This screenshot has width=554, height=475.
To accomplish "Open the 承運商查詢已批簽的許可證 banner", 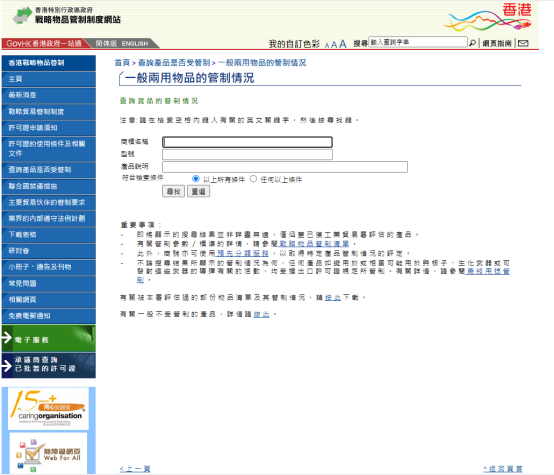I will point(48,365).
